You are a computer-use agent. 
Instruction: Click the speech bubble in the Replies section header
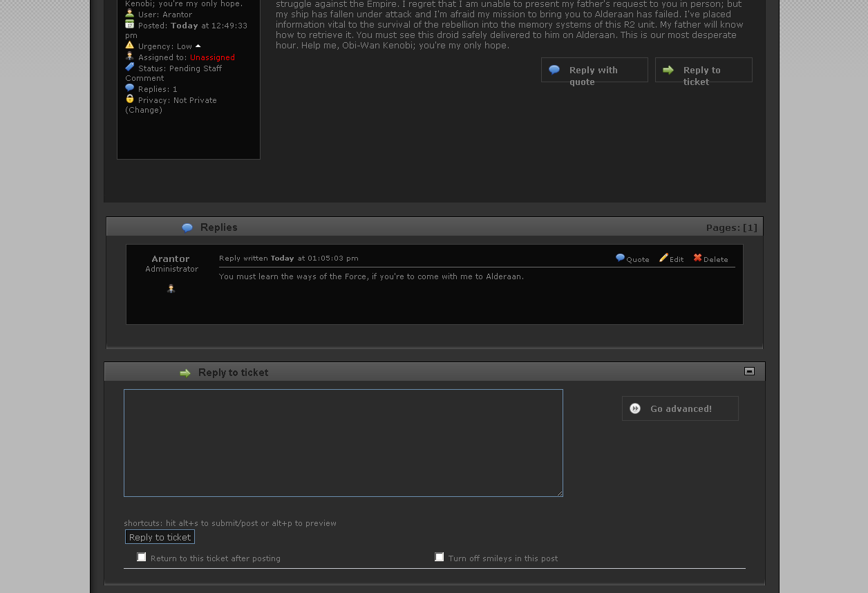point(187,227)
